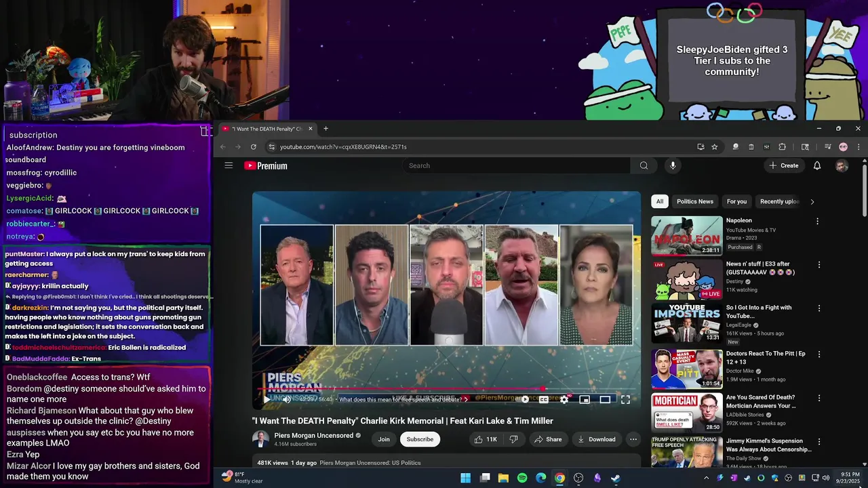Click the search magnifier button
868x488 pixels.
click(x=644, y=165)
